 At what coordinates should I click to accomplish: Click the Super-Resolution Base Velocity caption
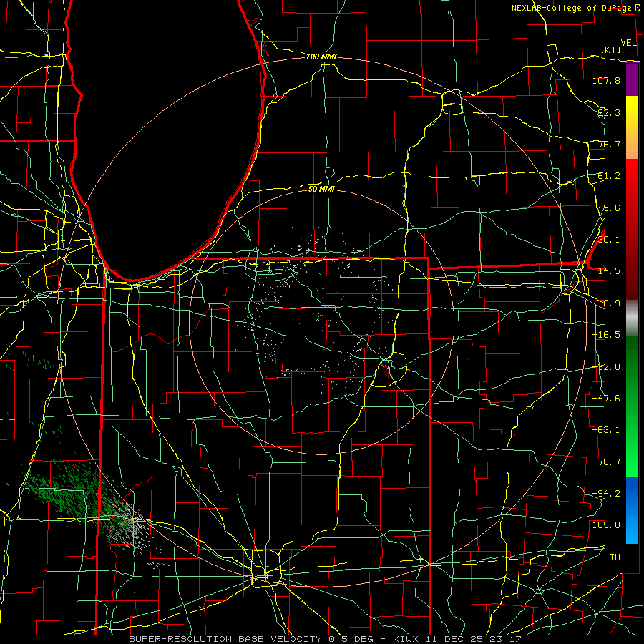coord(325,639)
